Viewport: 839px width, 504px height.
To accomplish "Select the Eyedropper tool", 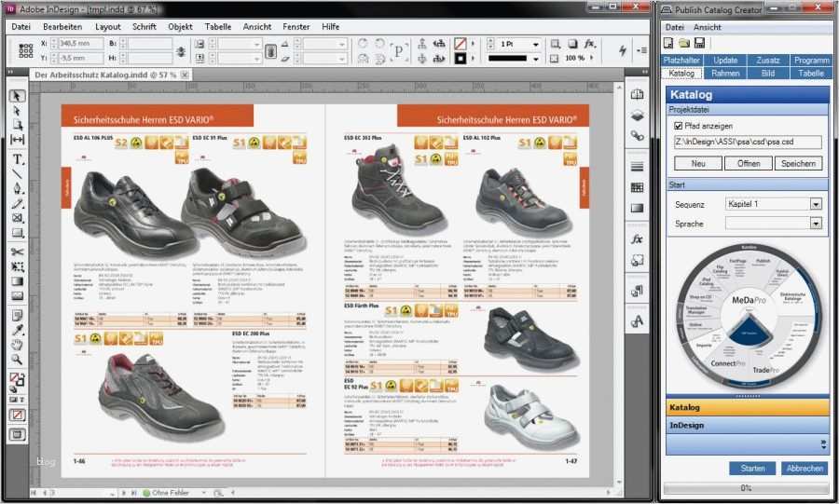I will coord(17,330).
